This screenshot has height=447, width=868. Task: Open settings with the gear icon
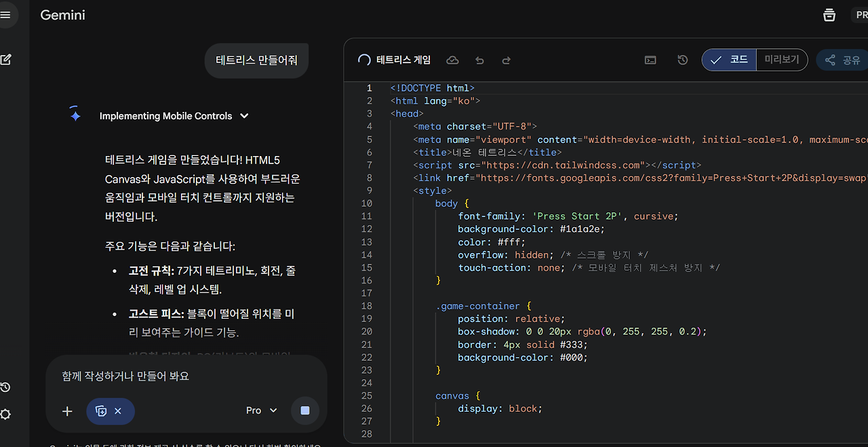(x=6, y=414)
